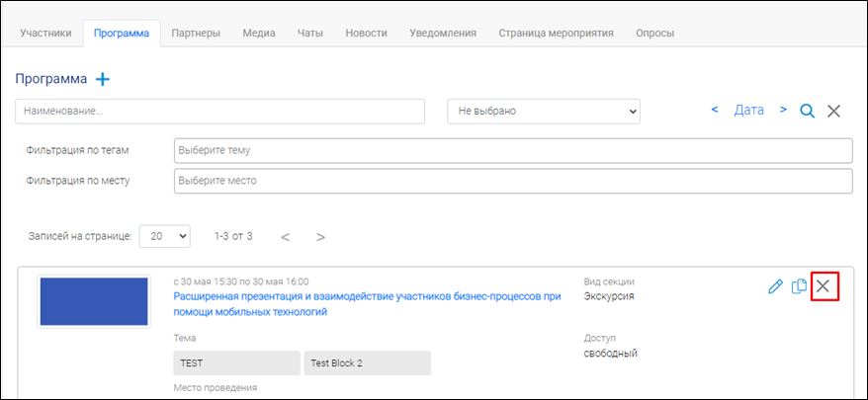Click the Дата link
This screenshot has height=400, width=868.
click(748, 110)
